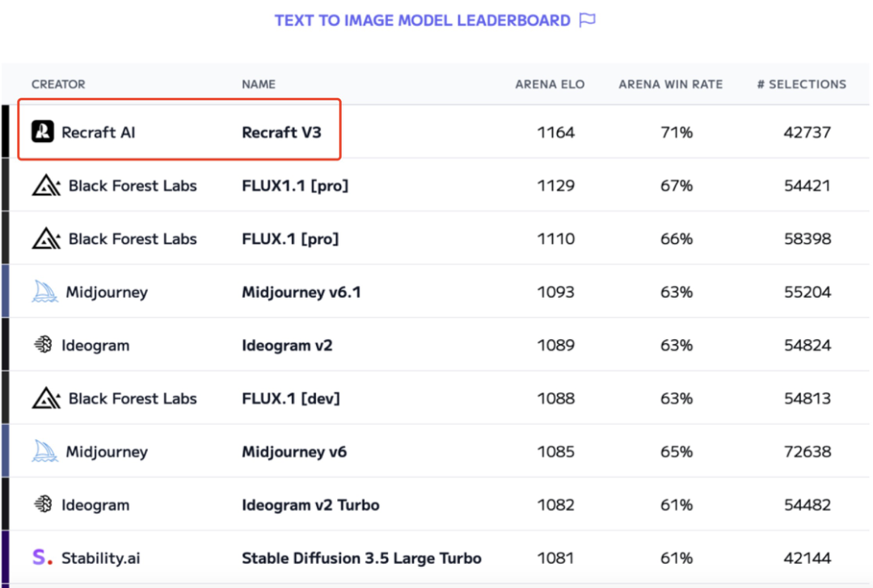Click the 67% win rate cell
Viewport: 873px width, 588px height.
pyautogui.click(x=677, y=186)
